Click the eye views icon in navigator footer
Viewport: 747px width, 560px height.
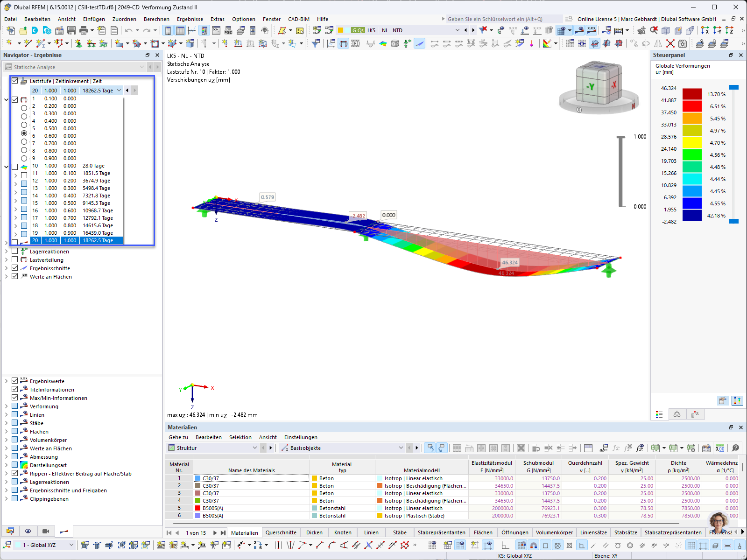[28, 531]
